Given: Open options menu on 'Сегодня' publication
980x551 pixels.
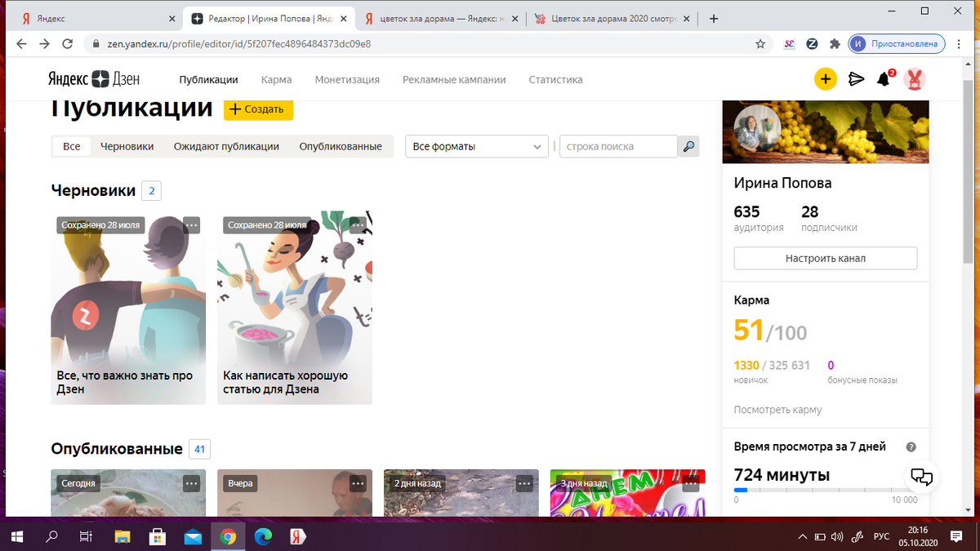Looking at the screenshot, I should [x=191, y=483].
